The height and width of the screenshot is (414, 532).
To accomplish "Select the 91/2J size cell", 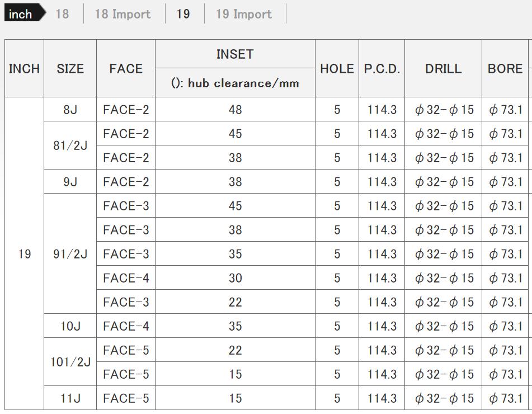I will (x=70, y=254).
